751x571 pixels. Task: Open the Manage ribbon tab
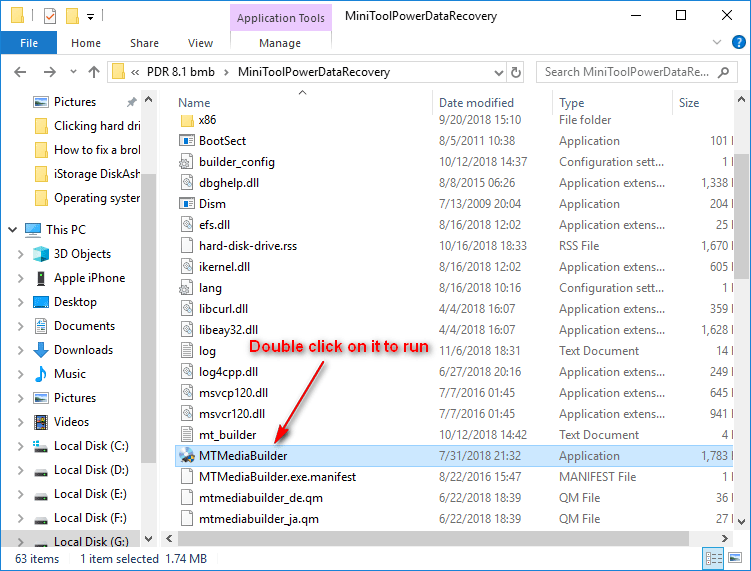280,43
